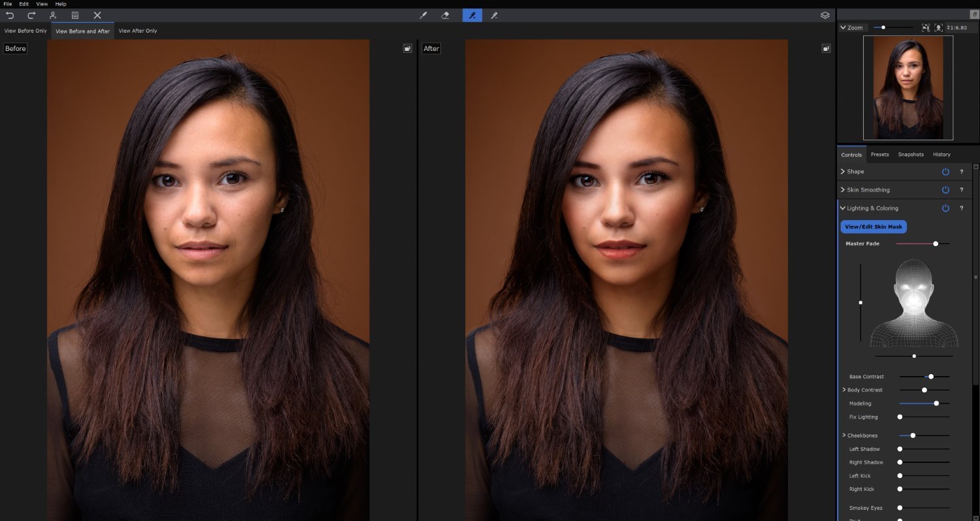Switch to View After Only
Image resolution: width=980 pixels, height=521 pixels.
138,31
